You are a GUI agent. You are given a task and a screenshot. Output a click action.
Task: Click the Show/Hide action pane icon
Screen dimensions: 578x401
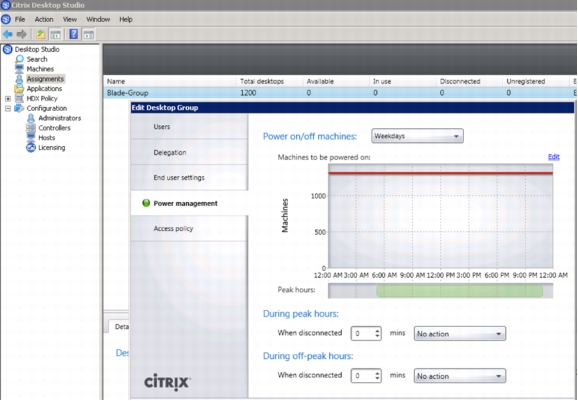pyautogui.click(x=88, y=35)
